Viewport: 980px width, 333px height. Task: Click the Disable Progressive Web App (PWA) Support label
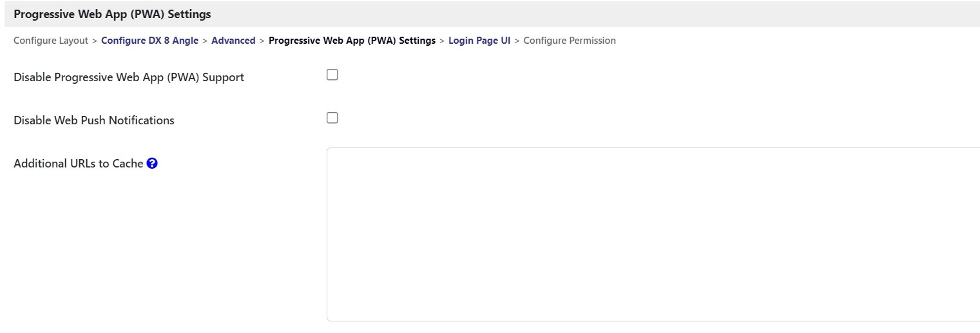tap(129, 77)
